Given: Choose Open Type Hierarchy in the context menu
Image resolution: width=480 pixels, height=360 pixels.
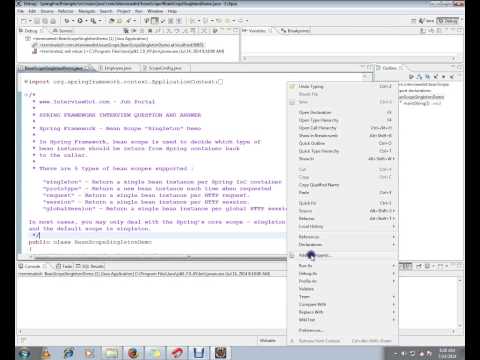Looking at the screenshot, I should tap(343, 120).
